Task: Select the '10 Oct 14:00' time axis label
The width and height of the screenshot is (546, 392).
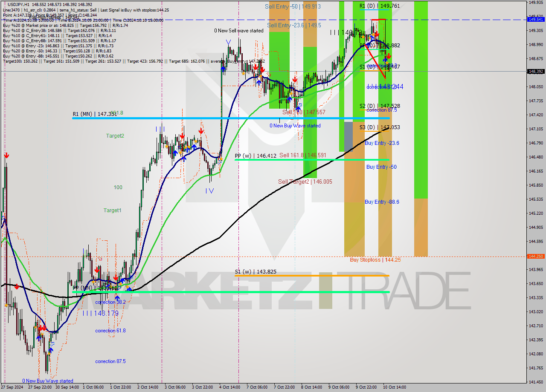Action: (395, 387)
